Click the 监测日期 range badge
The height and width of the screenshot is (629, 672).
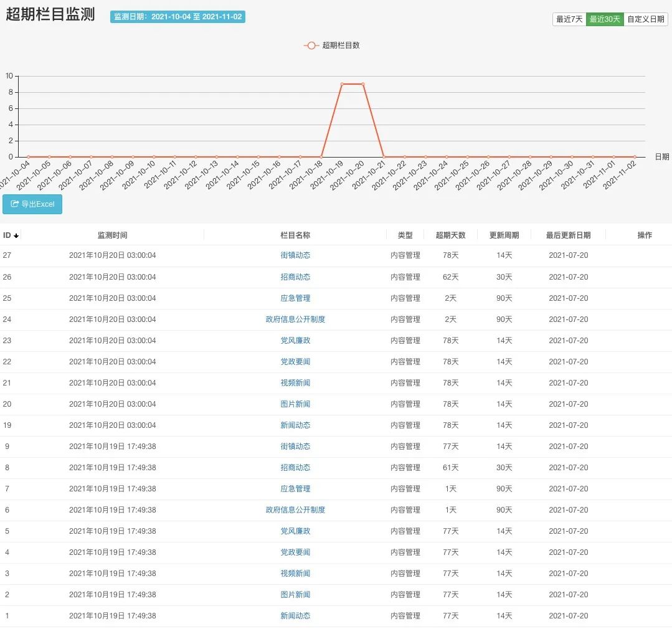[177, 17]
